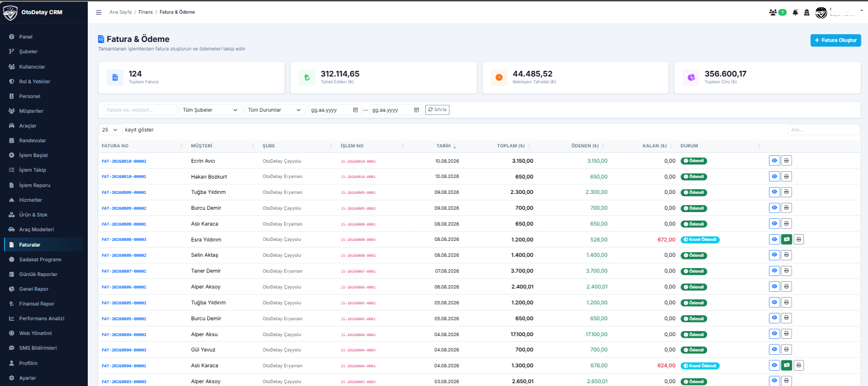Open invoice link FAT-20260809-00001
Viewport: 868px width, 386px height.
124,192
